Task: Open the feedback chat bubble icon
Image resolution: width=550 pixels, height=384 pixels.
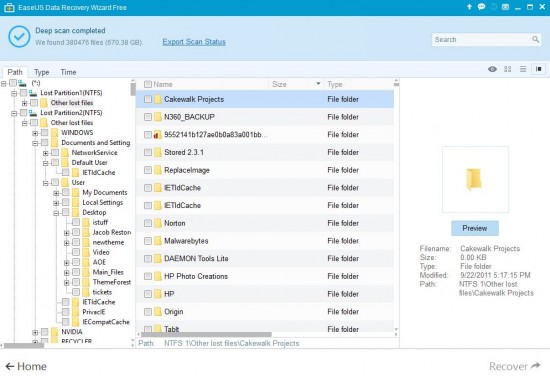Action: (x=481, y=7)
